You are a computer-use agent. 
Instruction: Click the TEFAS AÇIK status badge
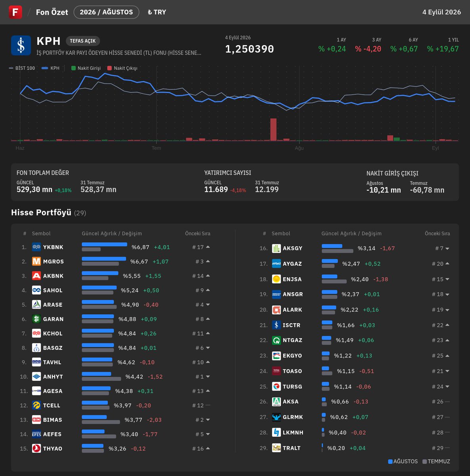(83, 41)
